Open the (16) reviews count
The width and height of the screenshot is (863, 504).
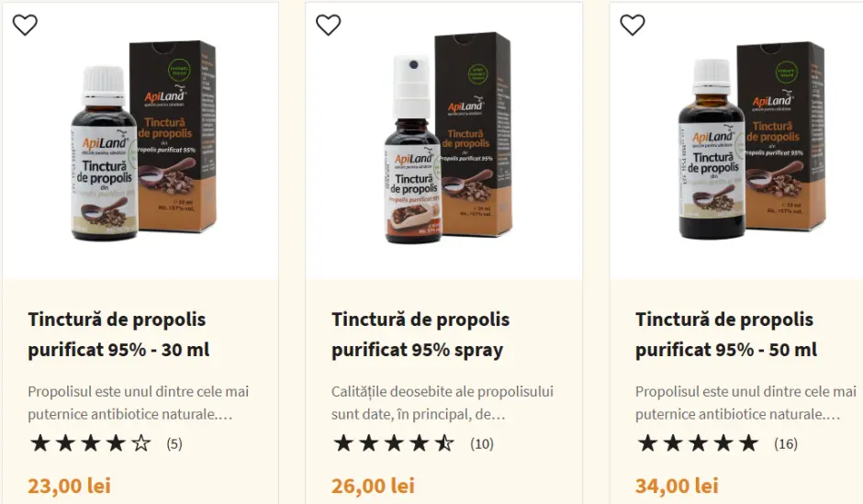pos(786,444)
